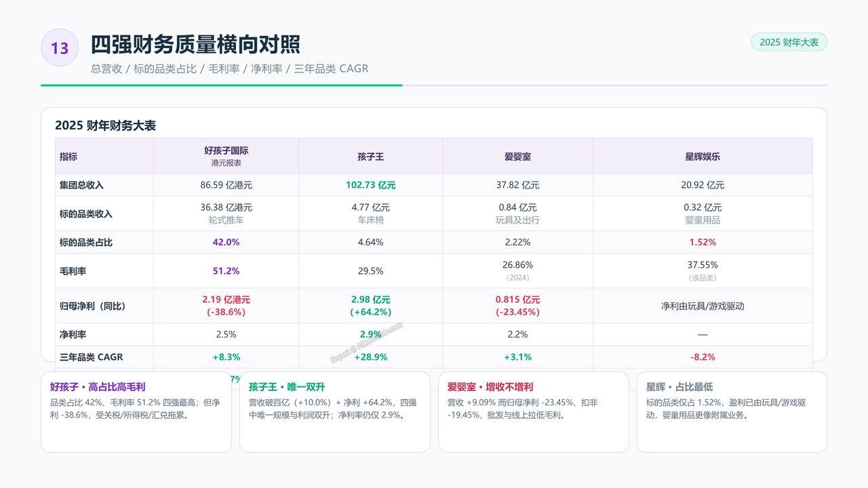Select the title 四强财务质量横向对照

(196, 45)
